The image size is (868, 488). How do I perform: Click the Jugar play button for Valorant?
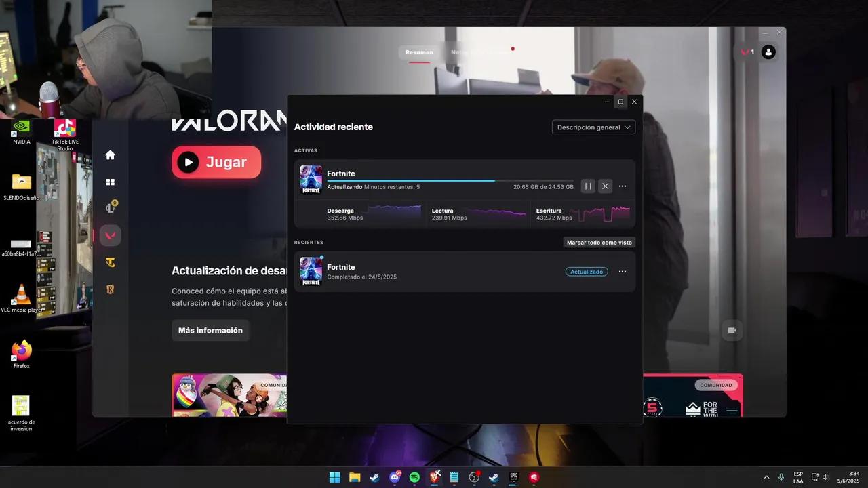coord(216,162)
